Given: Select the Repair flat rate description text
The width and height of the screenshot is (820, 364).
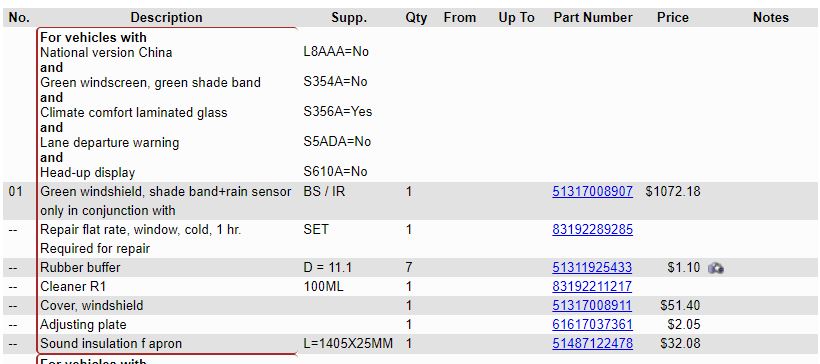Looking at the screenshot, I should (140, 230).
